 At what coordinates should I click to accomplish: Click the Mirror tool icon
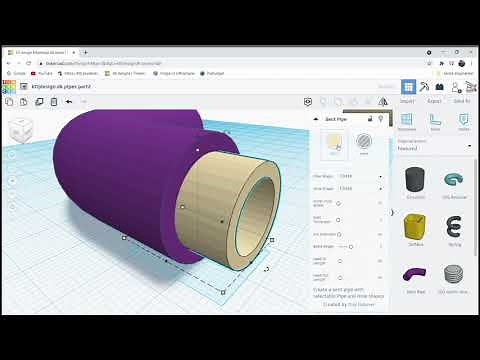[x=383, y=102]
